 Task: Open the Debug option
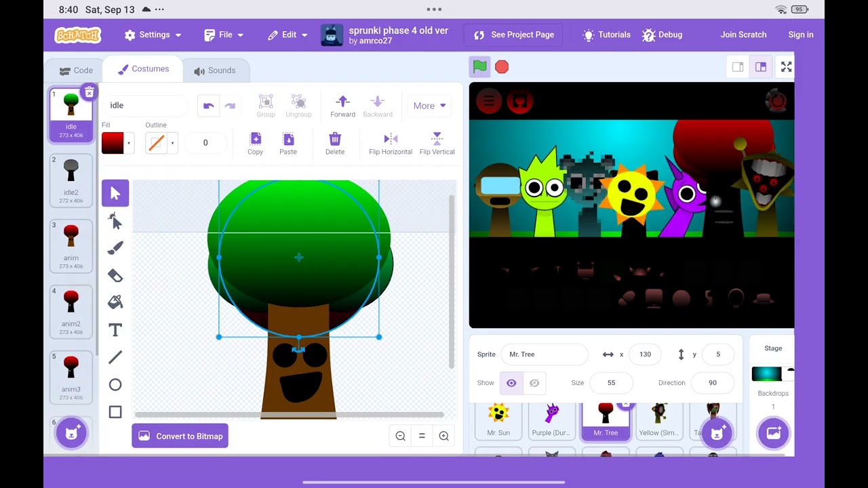pos(663,35)
